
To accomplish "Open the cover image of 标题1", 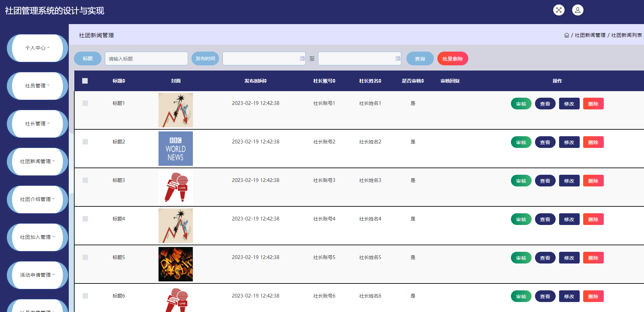I will click(176, 110).
